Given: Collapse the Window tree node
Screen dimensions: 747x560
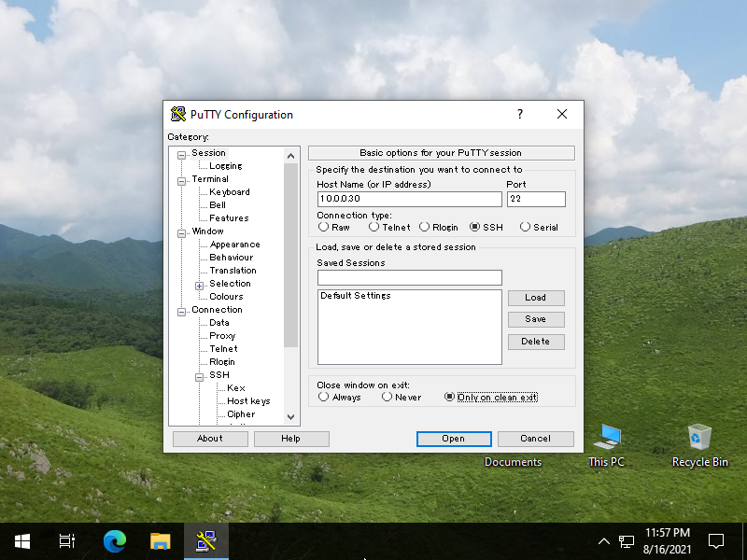Looking at the screenshot, I should point(181,233).
